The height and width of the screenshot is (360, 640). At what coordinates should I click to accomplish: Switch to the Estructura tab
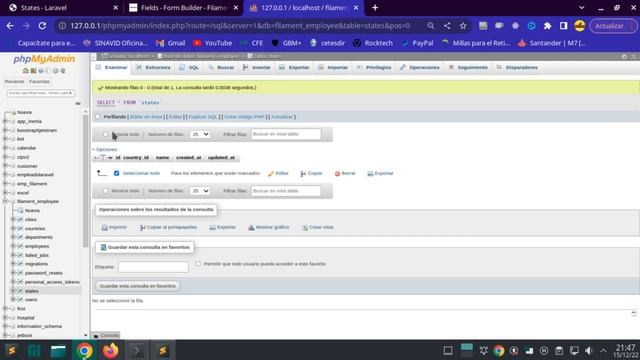click(153, 67)
